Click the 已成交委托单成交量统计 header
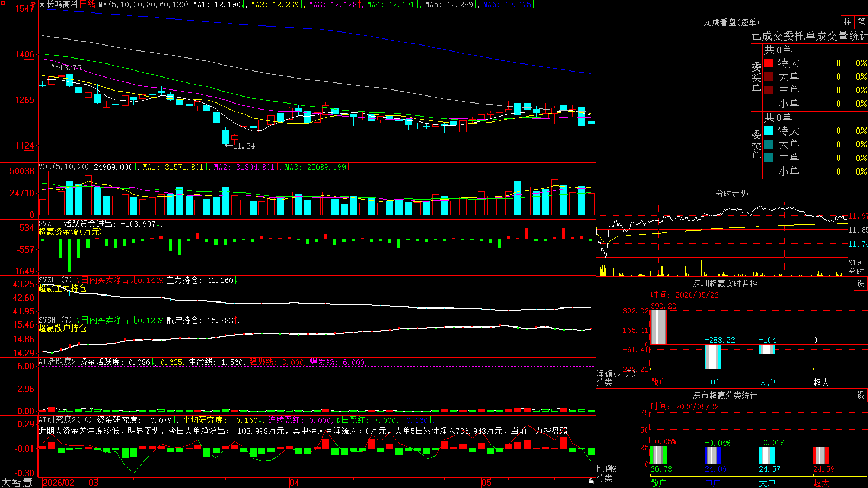 809,36
